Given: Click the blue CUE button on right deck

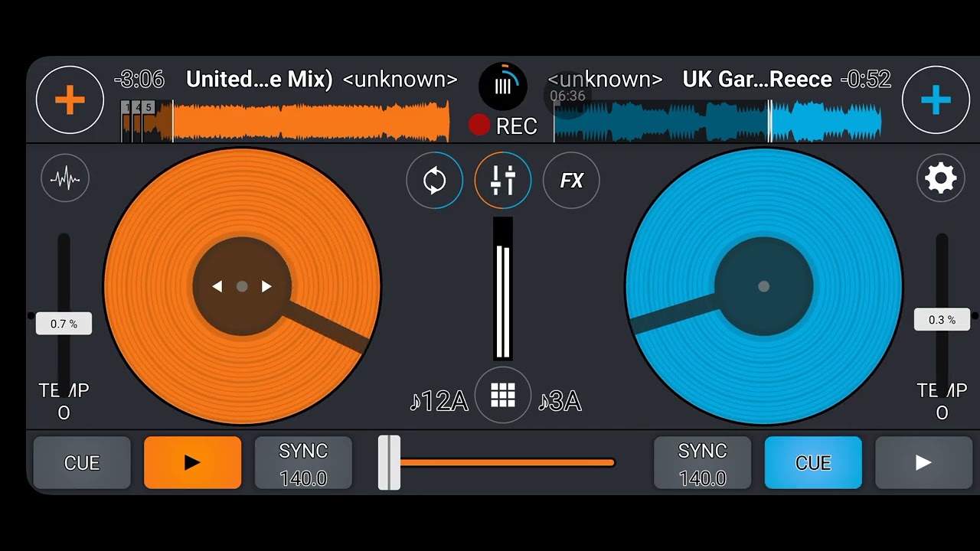Looking at the screenshot, I should coord(813,462).
